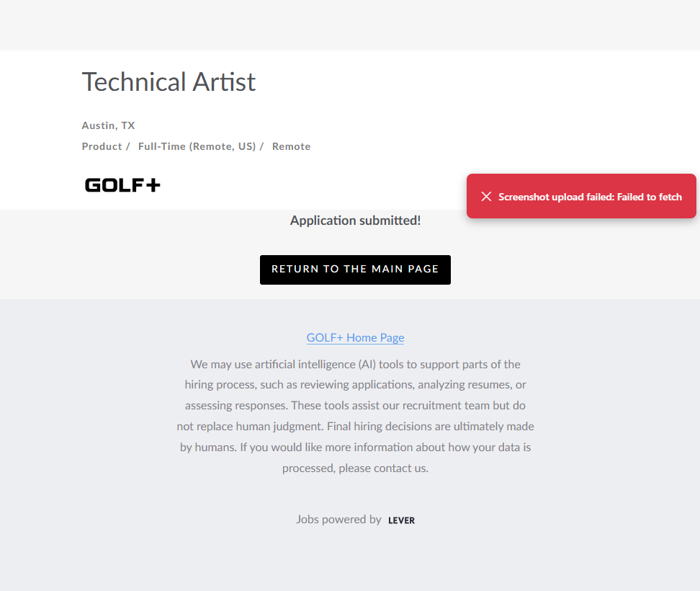Click the Jobs powered by text
This screenshot has width=700, height=591.
(x=338, y=519)
